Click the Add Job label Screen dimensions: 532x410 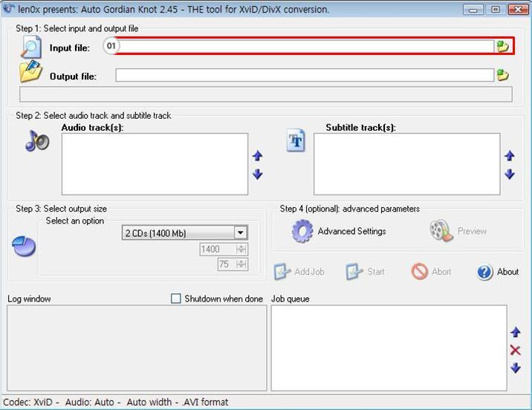[309, 272]
